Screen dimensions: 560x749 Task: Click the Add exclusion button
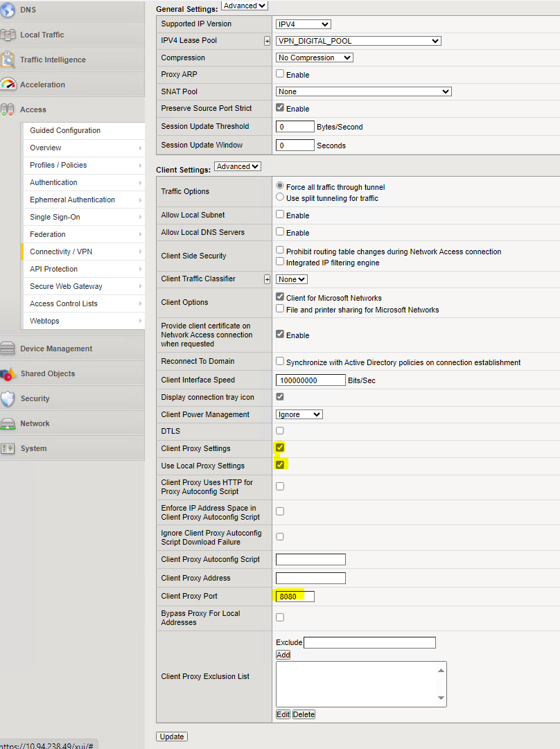[283, 655]
